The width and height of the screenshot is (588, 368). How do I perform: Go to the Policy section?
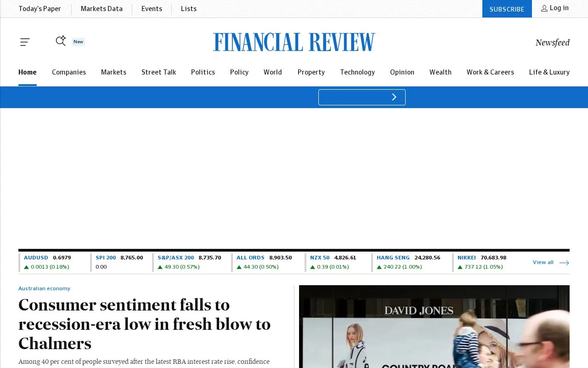(239, 72)
